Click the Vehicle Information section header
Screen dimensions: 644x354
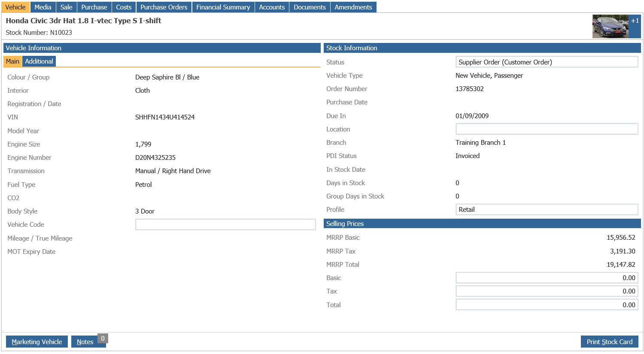click(162, 48)
